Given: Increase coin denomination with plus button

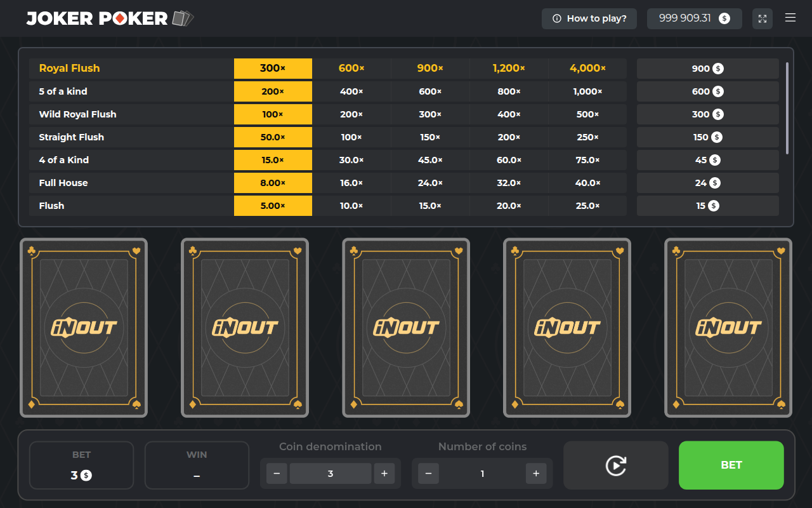Looking at the screenshot, I should point(384,474).
